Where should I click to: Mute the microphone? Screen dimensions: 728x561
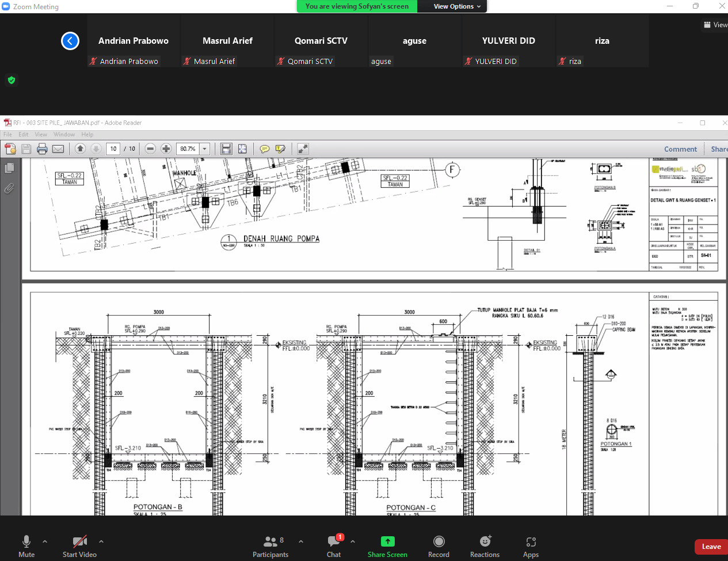[26, 541]
